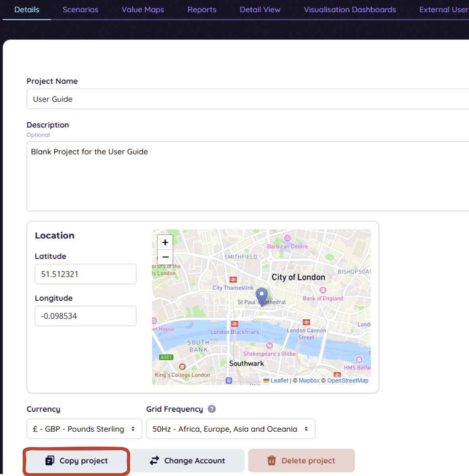Click the Change Account button
This screenshot has height=476, width=469.
click(188, 461)
